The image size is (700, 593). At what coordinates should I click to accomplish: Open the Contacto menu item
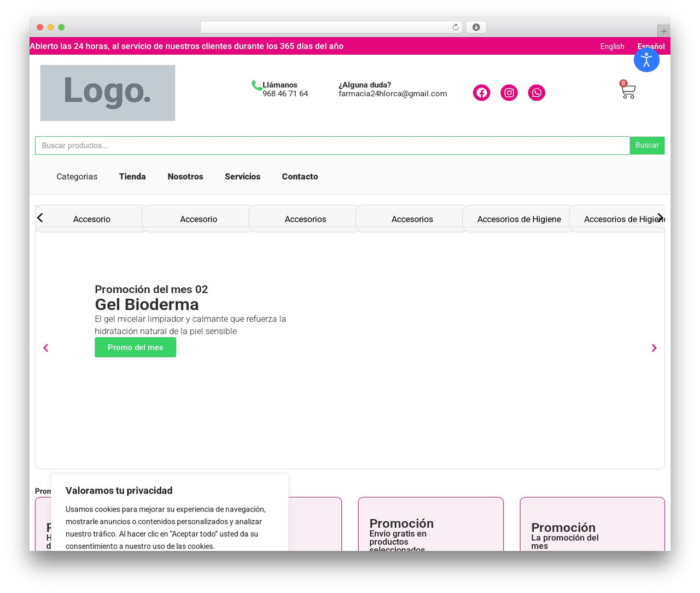click(300, 177)
